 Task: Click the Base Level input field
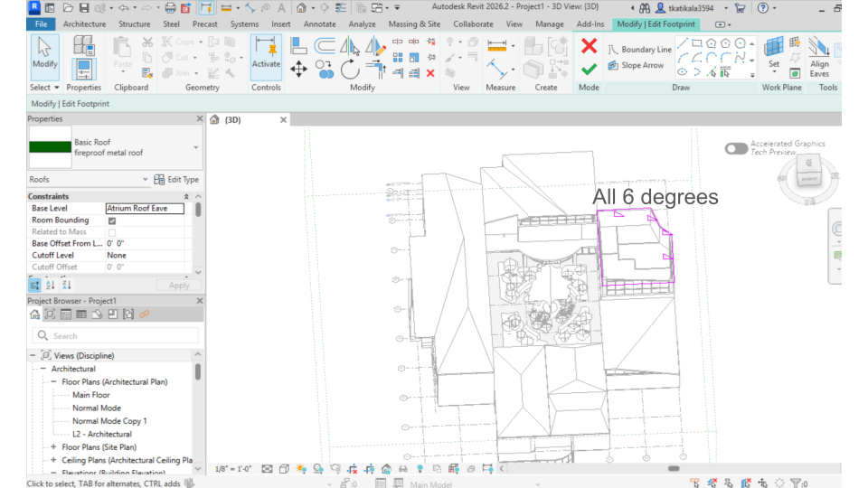[145, 209]
